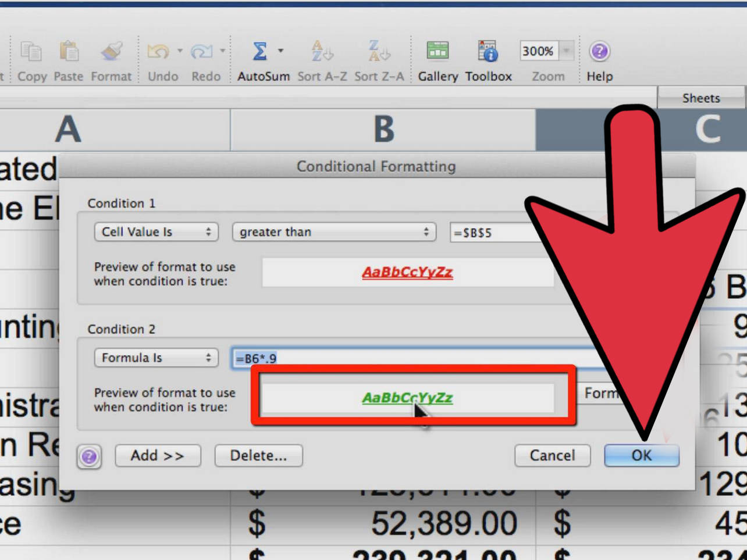
Task: Open the Formula Is dropdown for Condition 2
Action: (156, 358)
